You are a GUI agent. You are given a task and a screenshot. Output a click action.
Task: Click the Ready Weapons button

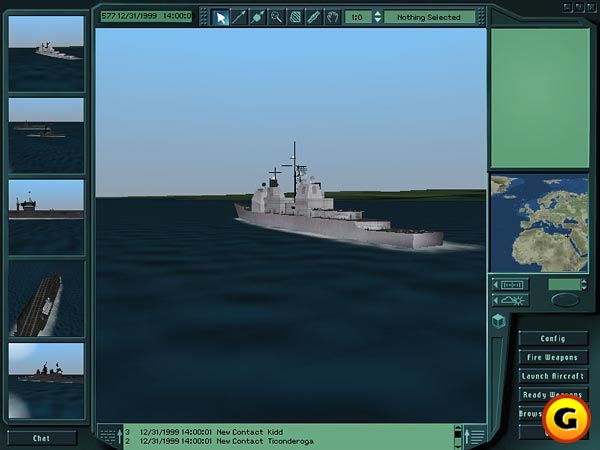[553, 395]
